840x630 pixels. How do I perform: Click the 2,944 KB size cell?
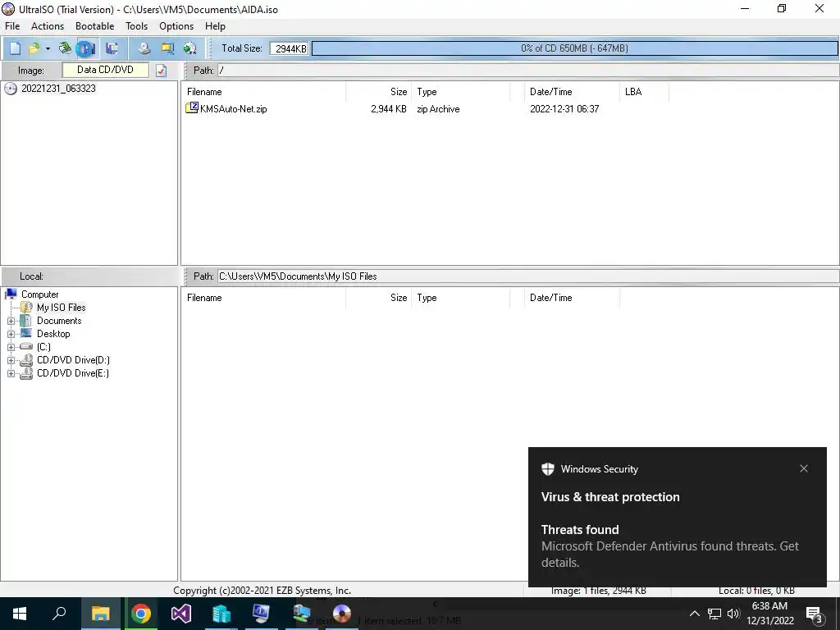[x=388, y=109]
